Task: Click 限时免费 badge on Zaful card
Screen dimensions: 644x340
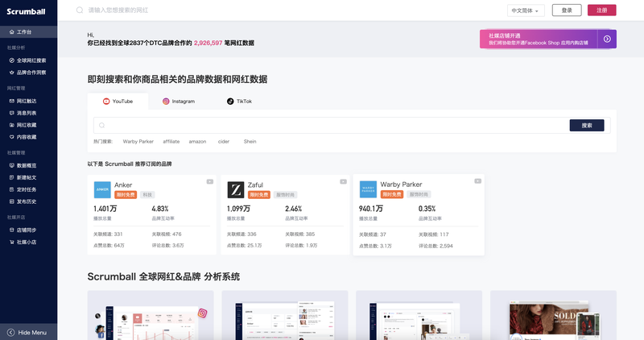Action: [259, 195]
